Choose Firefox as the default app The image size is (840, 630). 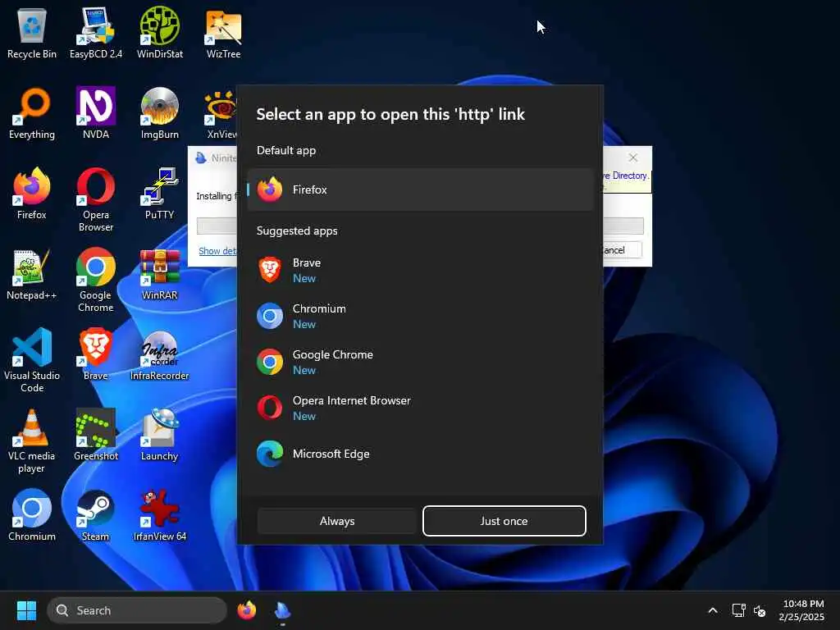point(421,189)
